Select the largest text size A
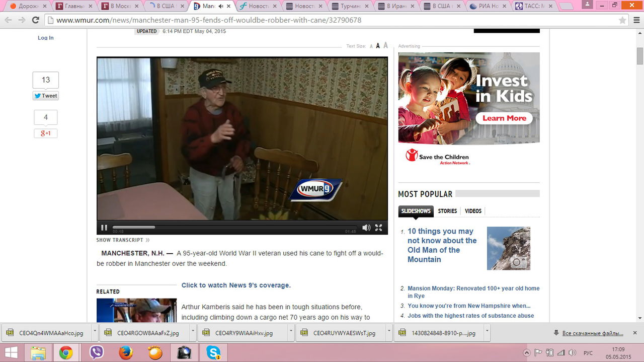This screenshot has height=362, width=644. coord(386,45)
